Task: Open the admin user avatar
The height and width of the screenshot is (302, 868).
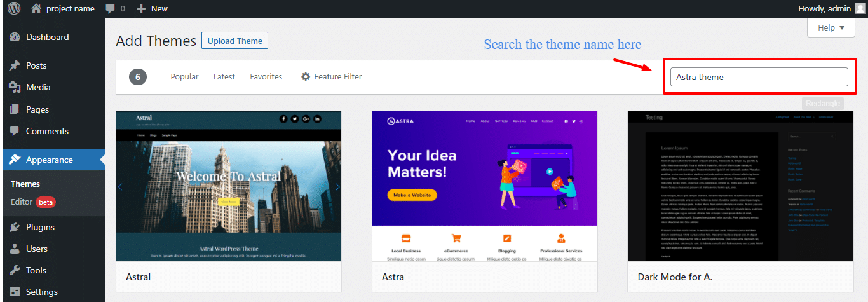Action: (x=860, y=8)
